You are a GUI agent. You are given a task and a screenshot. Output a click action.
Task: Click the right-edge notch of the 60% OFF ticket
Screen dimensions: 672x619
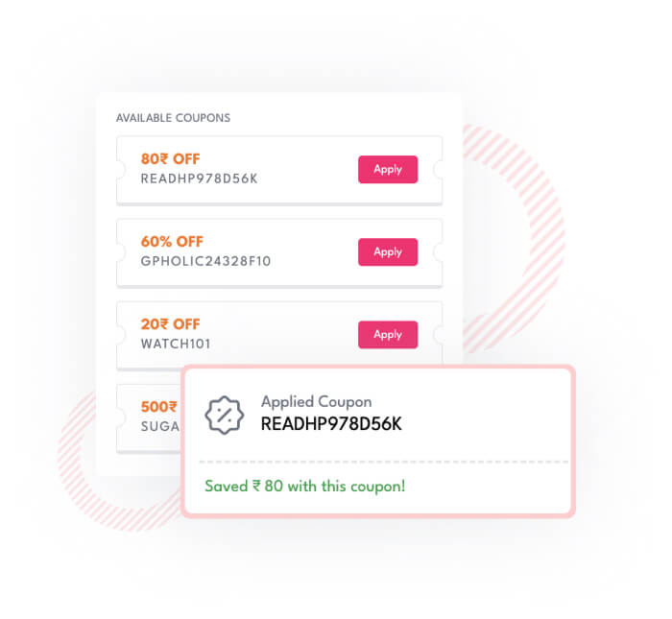point(439,251)
